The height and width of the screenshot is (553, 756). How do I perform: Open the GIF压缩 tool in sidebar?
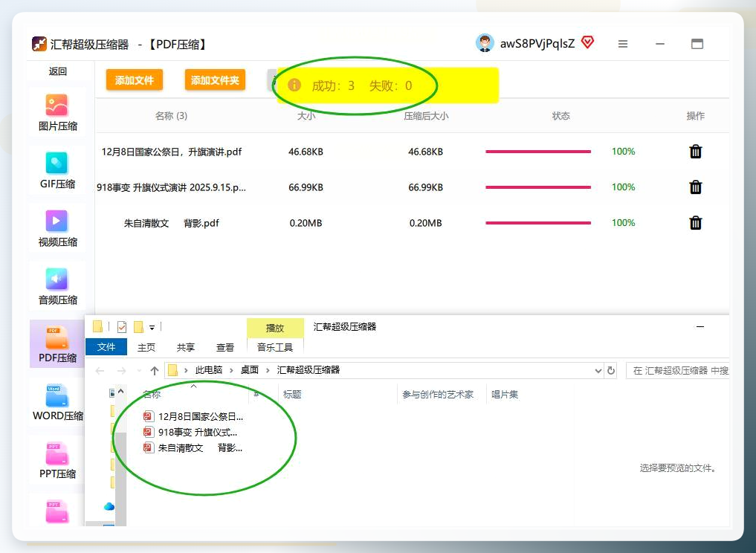[57, 171]
